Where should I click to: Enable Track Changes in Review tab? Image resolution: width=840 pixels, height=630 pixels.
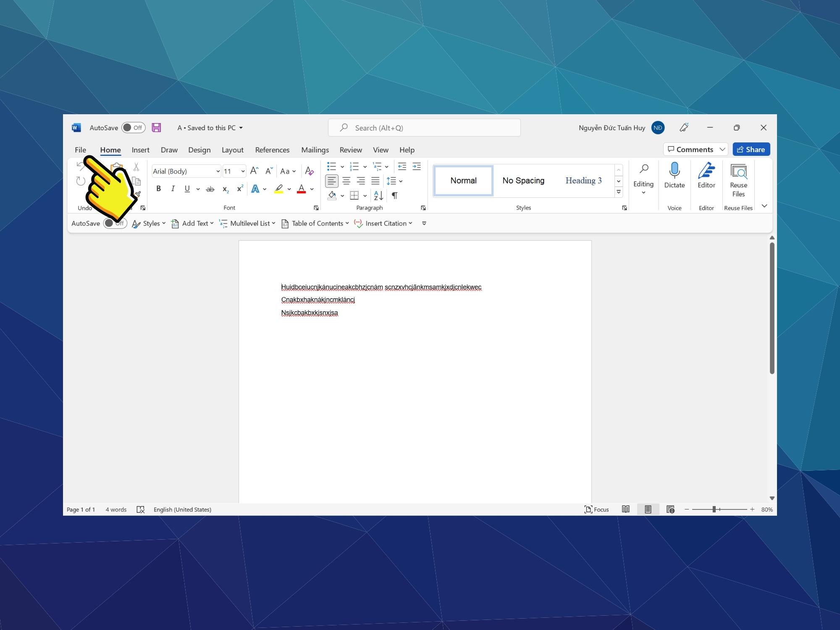[x=350, y=150]
